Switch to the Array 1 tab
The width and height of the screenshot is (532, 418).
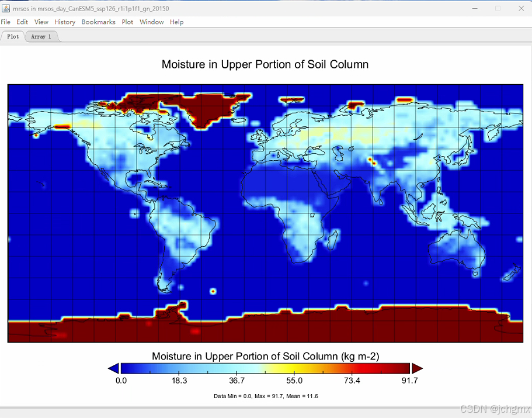[x=41, y=36]
